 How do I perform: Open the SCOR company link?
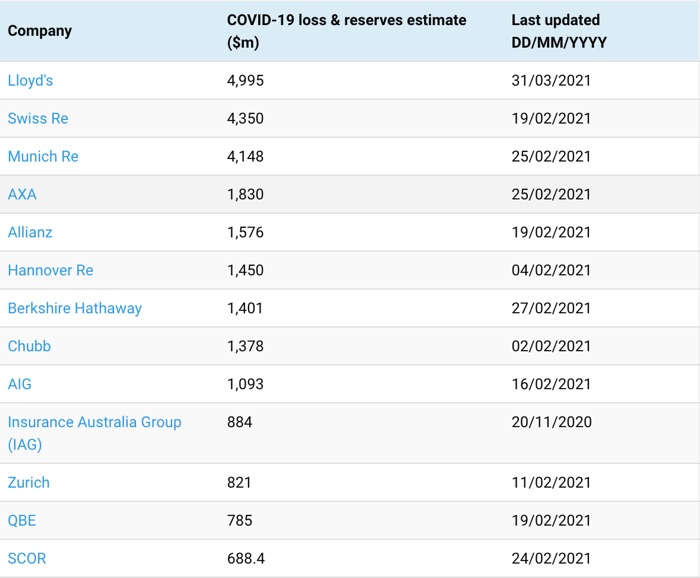pyautogui.click(x=27, y=559)
